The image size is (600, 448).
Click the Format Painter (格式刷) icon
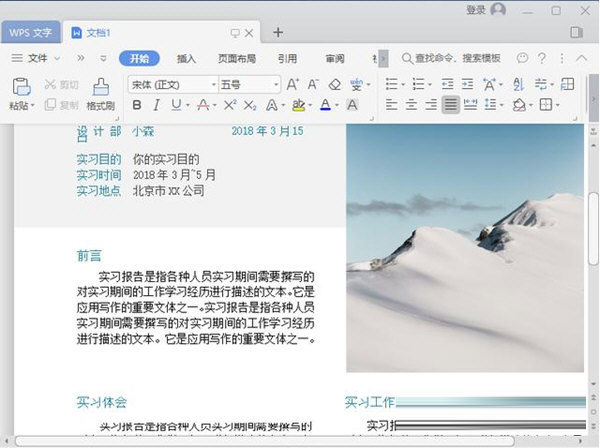(x=100, y=86)
